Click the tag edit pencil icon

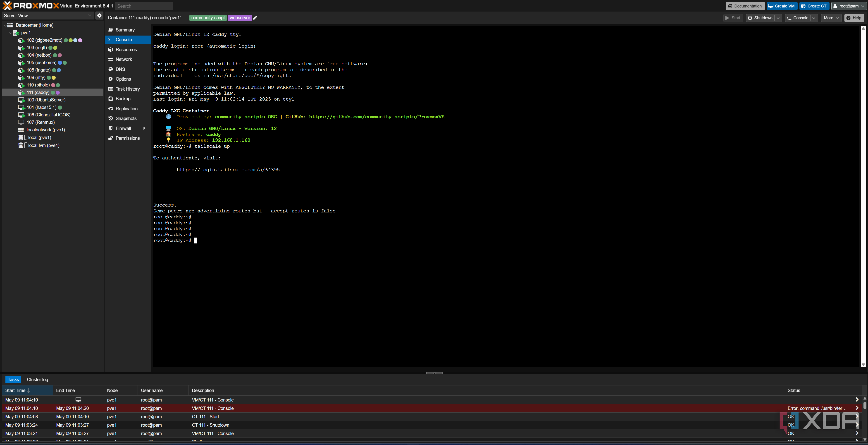click(255, 18)
